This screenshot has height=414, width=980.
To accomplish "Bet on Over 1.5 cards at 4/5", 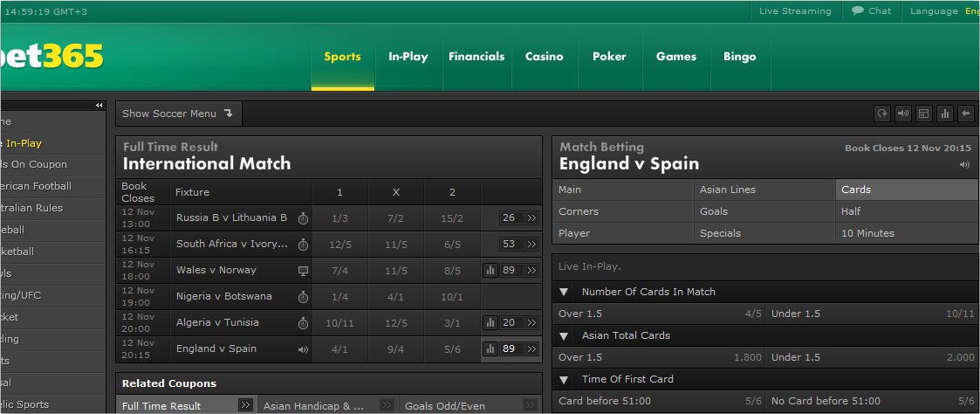I will point(660,314).
